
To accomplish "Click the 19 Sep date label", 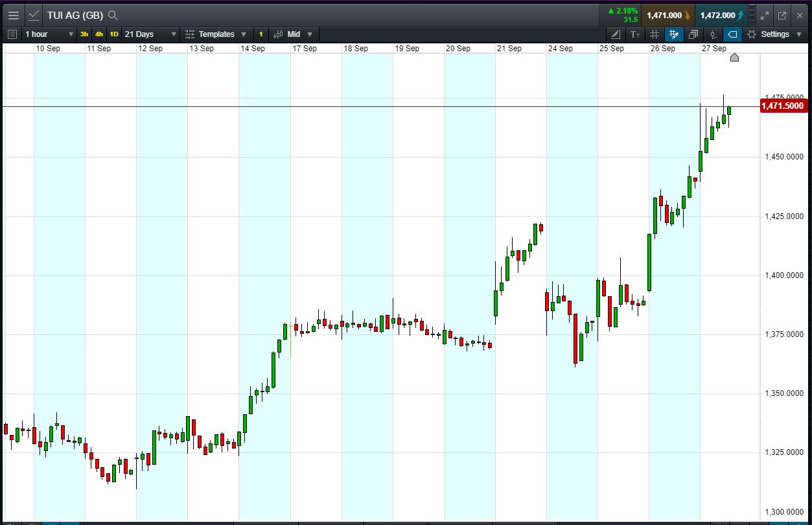I will coord(407,49).
